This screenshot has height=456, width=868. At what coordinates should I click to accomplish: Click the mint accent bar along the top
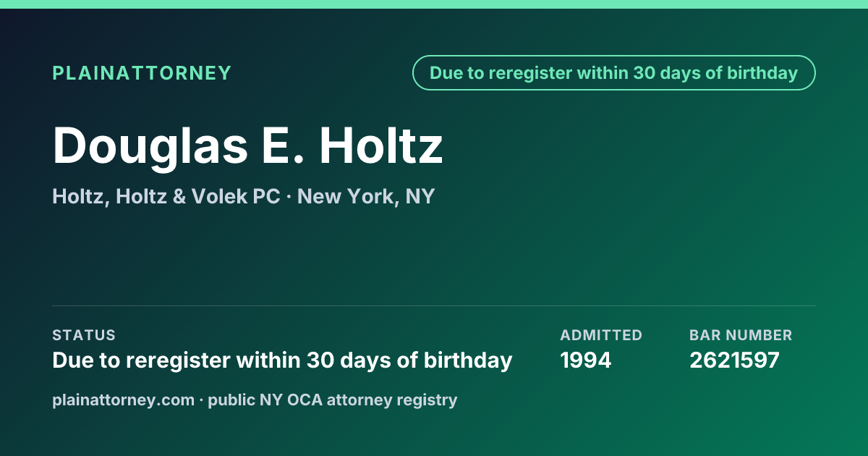tap(434, 4)
